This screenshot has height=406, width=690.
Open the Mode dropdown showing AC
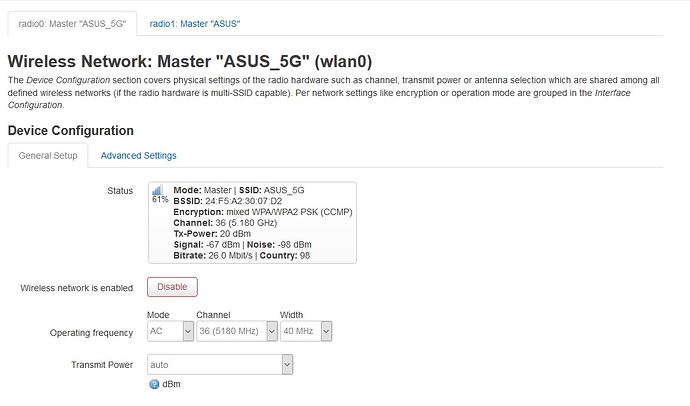point(170,331)
